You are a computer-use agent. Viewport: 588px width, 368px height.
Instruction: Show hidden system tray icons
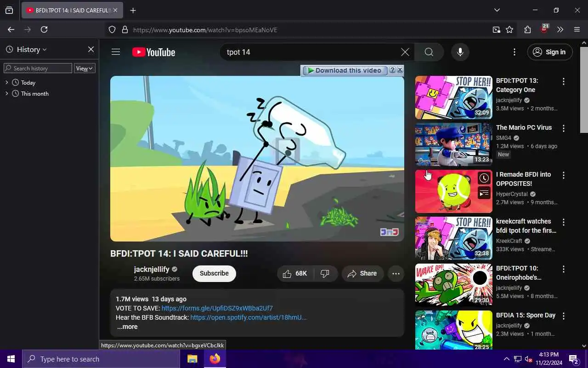[x=507, y=359]
